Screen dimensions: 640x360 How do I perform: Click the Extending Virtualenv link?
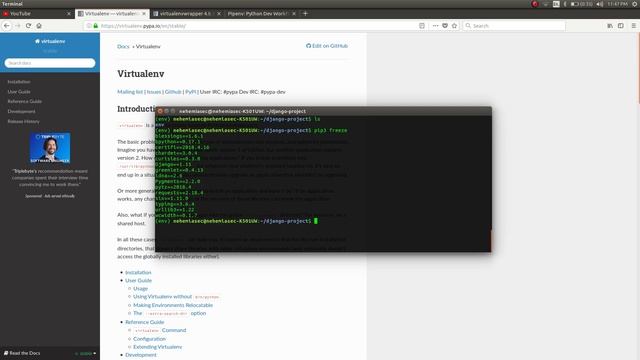tap(158, 347)
